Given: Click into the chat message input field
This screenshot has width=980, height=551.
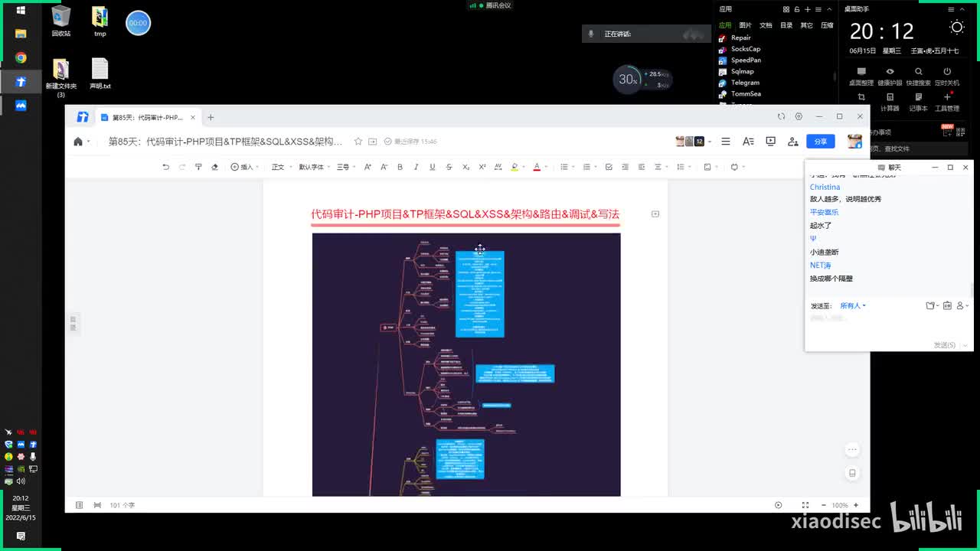Looking at the screenshot, I should 888,326.
